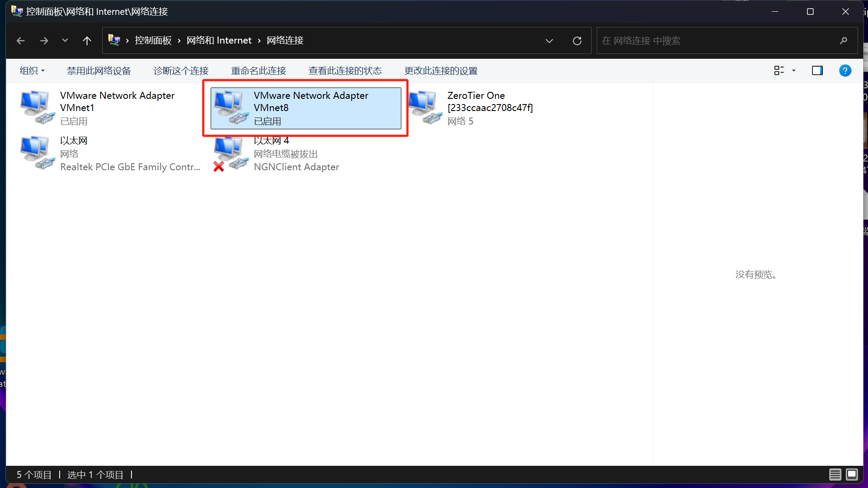Navigate to 控制面板 in breadcrumb
868x488 pixels.
coord(153,40)
